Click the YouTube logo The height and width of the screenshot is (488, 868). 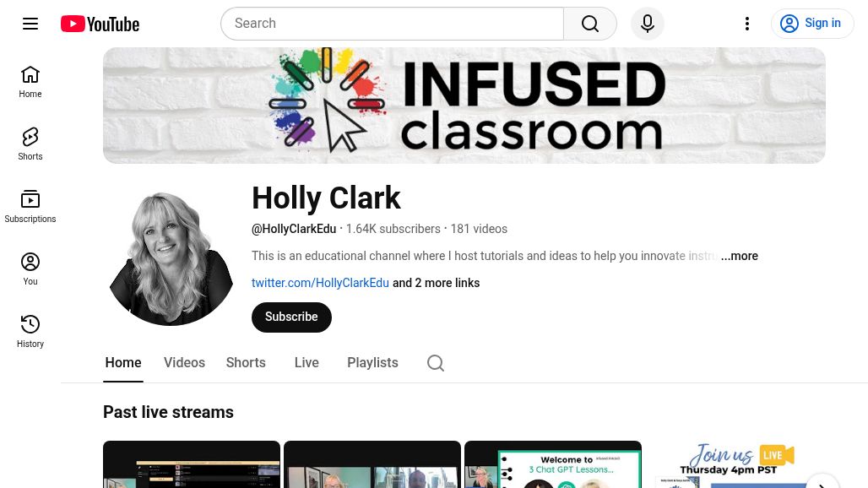(x=100, y=24)
